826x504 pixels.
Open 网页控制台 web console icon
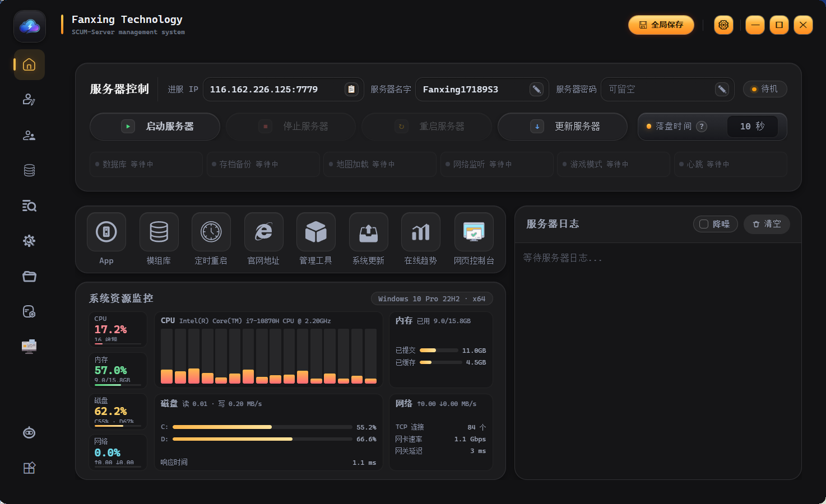474,232
